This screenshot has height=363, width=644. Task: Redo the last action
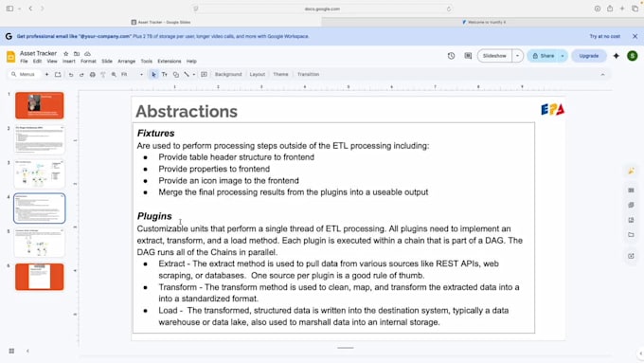81,75
